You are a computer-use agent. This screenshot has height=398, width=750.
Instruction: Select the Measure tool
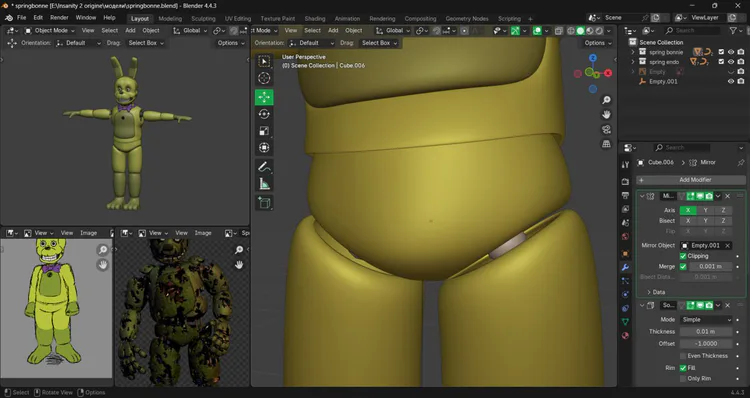coord(264,184)
